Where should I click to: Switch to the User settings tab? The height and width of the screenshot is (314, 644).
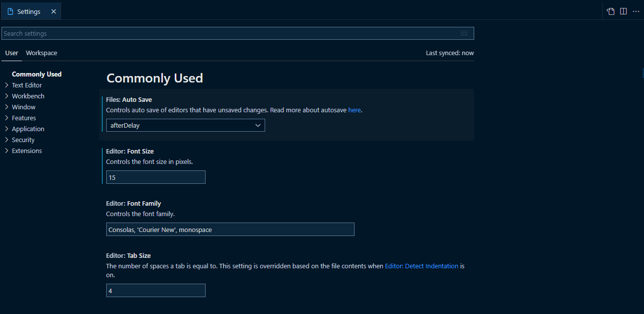point(11,53)
